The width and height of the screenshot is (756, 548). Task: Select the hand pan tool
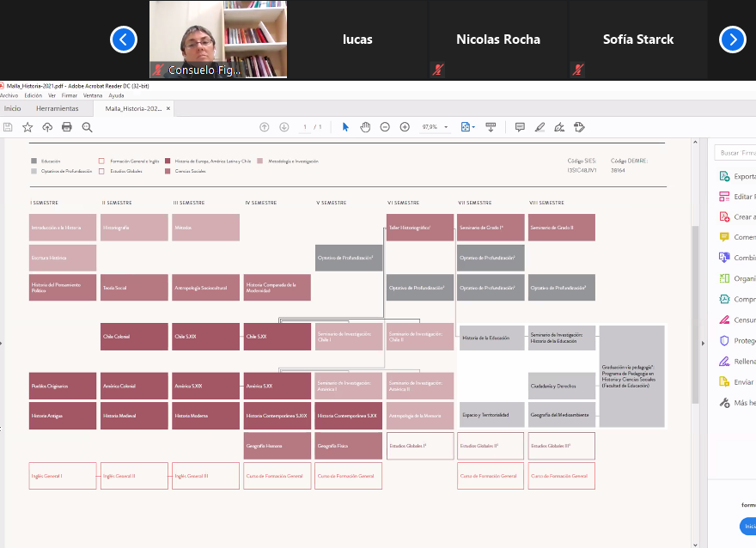click(365, 127)
